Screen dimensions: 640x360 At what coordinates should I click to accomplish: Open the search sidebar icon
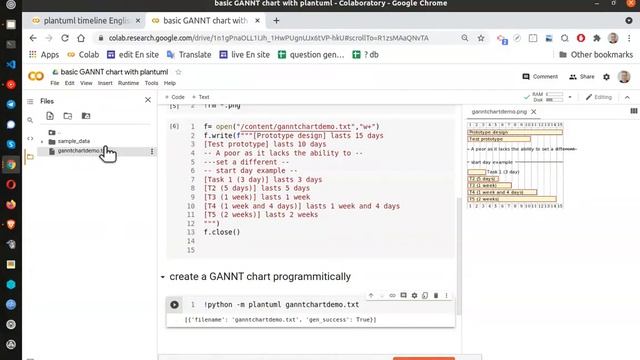click(x=30, y=120)
